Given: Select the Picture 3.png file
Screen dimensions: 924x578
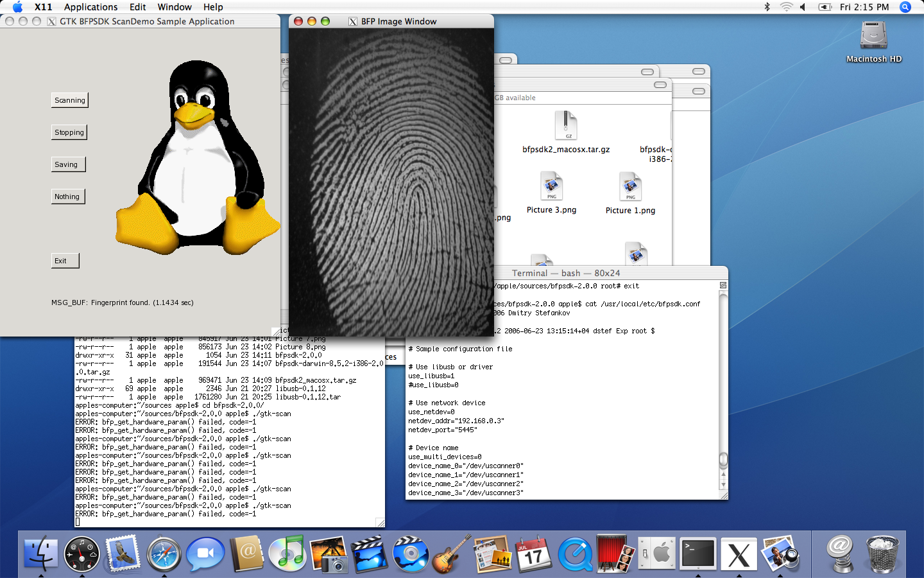Looking at the screenshot, I should (551, 187).
